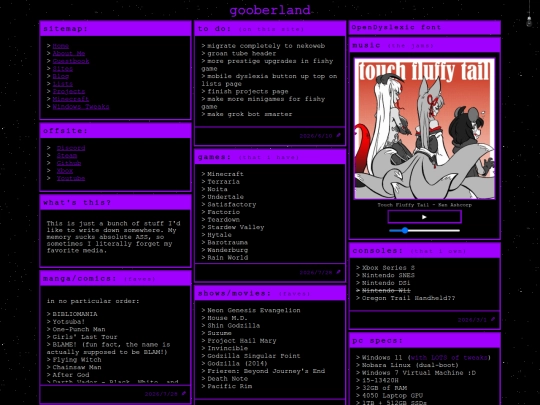Screen dimensions: 540x405
Task: Click the pencil icon under games list
Action: 338,272
